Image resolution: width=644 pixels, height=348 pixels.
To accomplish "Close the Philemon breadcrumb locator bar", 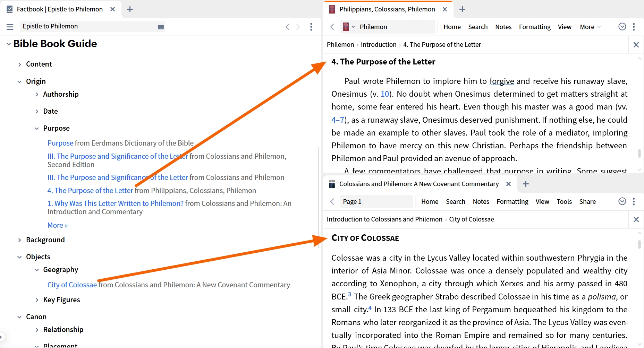I will (636, 45).
